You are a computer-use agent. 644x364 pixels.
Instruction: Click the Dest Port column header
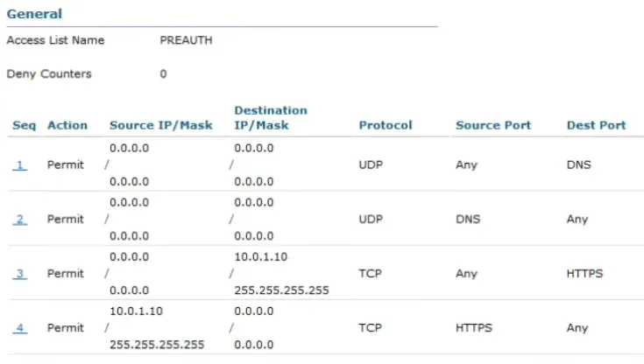point(596,125)
